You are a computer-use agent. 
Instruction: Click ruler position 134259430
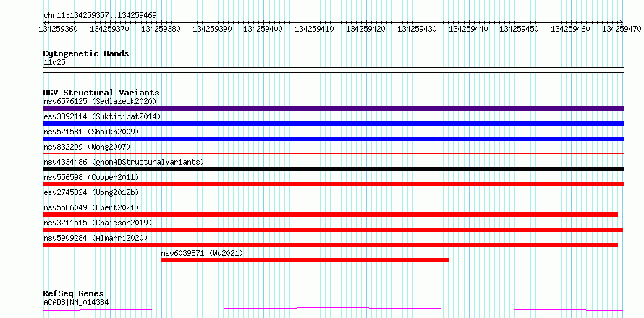pyautogui.click(x=418, y=29)
